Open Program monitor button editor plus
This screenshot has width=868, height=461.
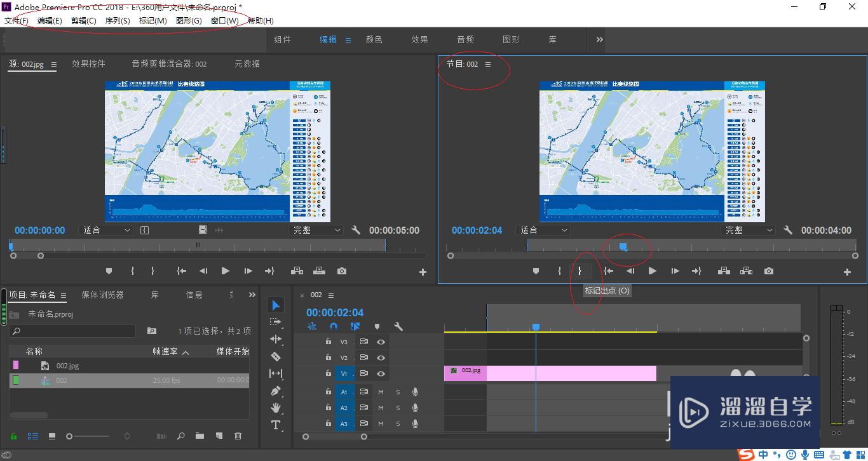click(x=847, y=272)
